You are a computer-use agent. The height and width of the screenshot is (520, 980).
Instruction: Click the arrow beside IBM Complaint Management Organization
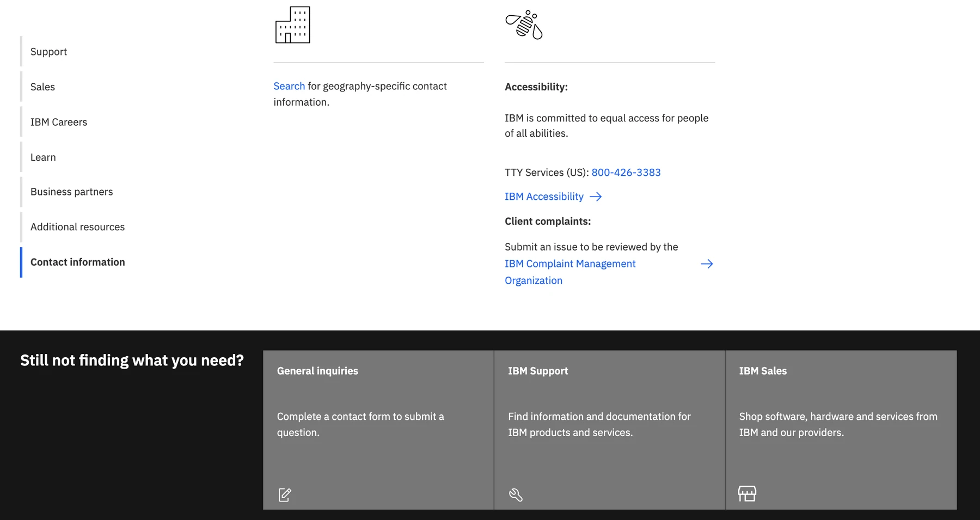pyautogui.click(x=707, y=264)
